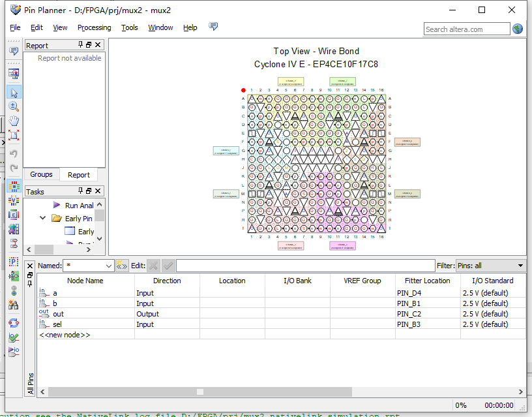
Task: Select the arrow Selection tool
Action: 14,93
